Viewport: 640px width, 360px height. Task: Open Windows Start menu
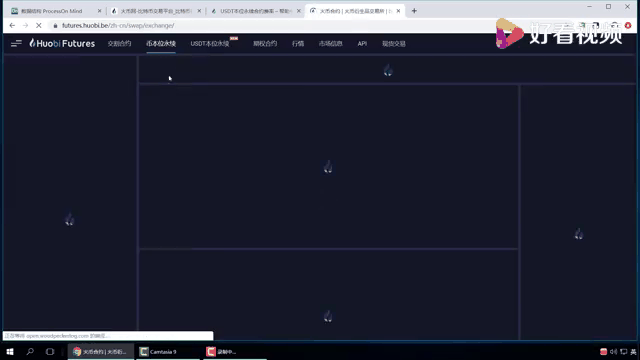[x=10, y=351]
